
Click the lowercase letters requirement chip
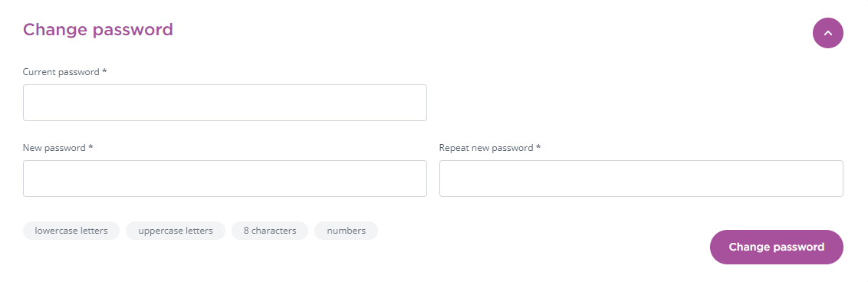pos(71,231)
